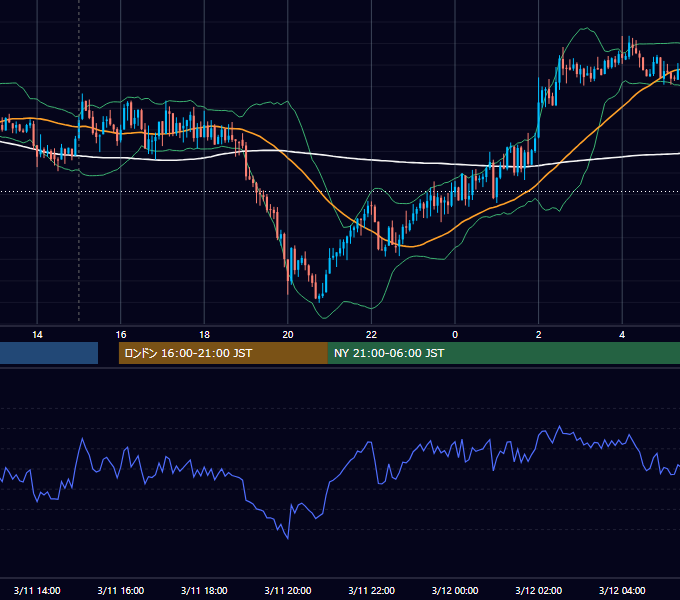Click the 16 hour label on the price chart axis
680x600 pixels.
point(121,335)
